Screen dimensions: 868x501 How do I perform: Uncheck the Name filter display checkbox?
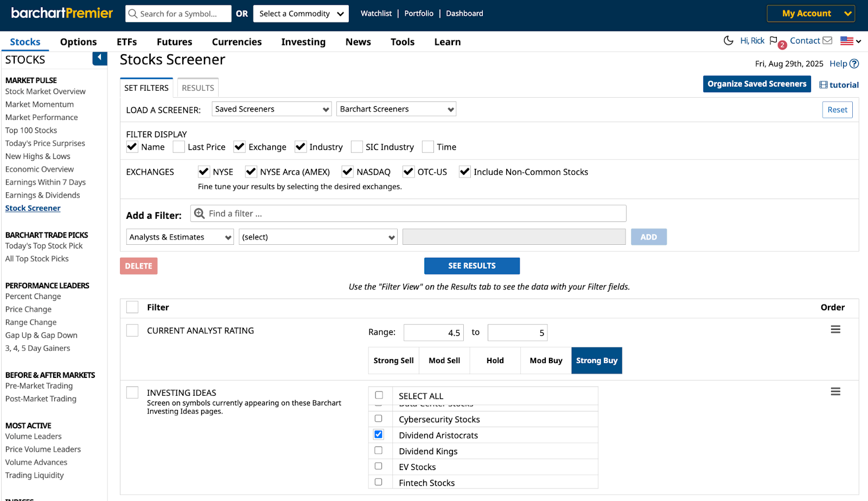point(132,147)
